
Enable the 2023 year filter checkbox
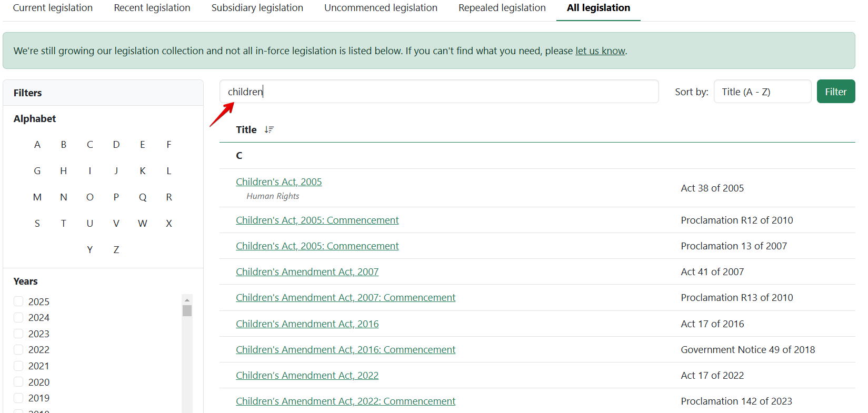pyautogui.click(x=18, y=334)
